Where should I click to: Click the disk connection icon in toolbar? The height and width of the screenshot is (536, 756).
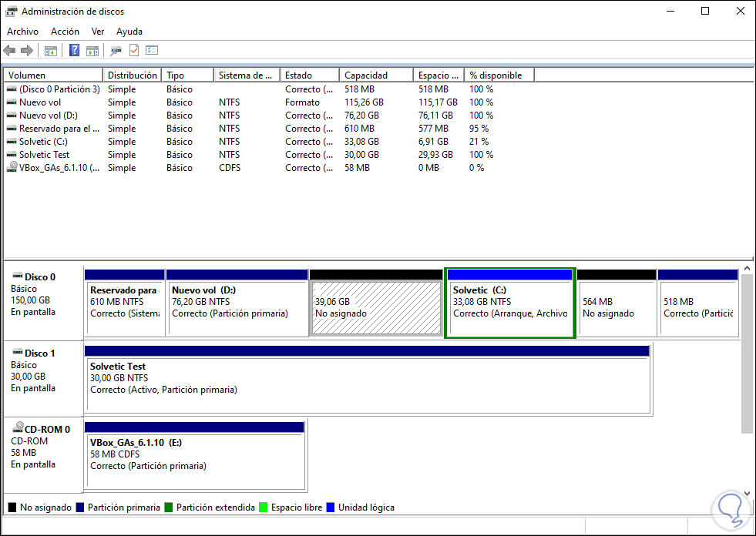[x=116, y=51]
